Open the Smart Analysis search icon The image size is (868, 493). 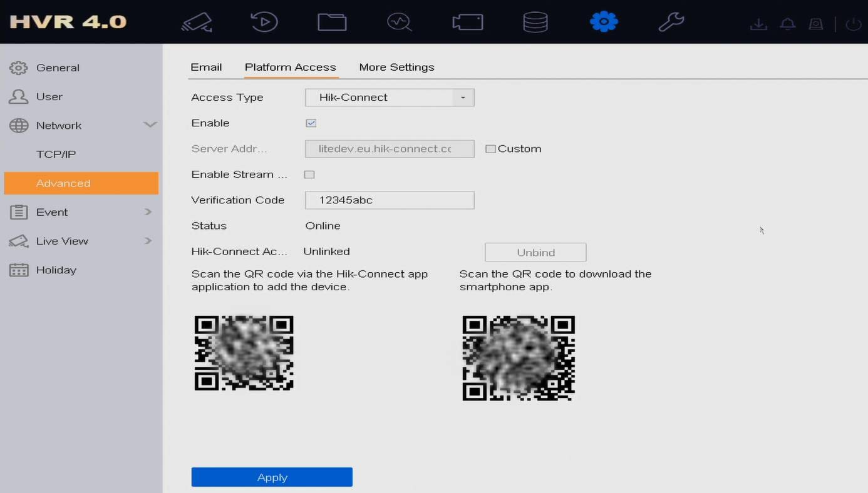(400, 23)
